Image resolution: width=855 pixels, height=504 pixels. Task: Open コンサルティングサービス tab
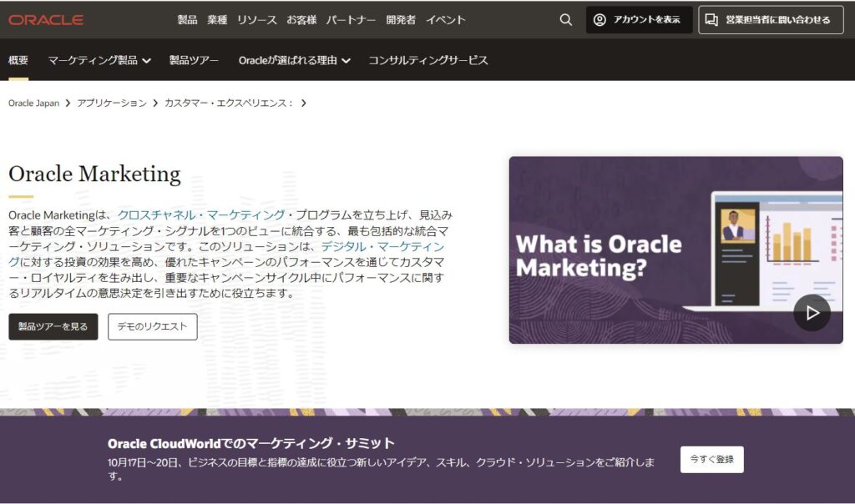click(428, 60)
